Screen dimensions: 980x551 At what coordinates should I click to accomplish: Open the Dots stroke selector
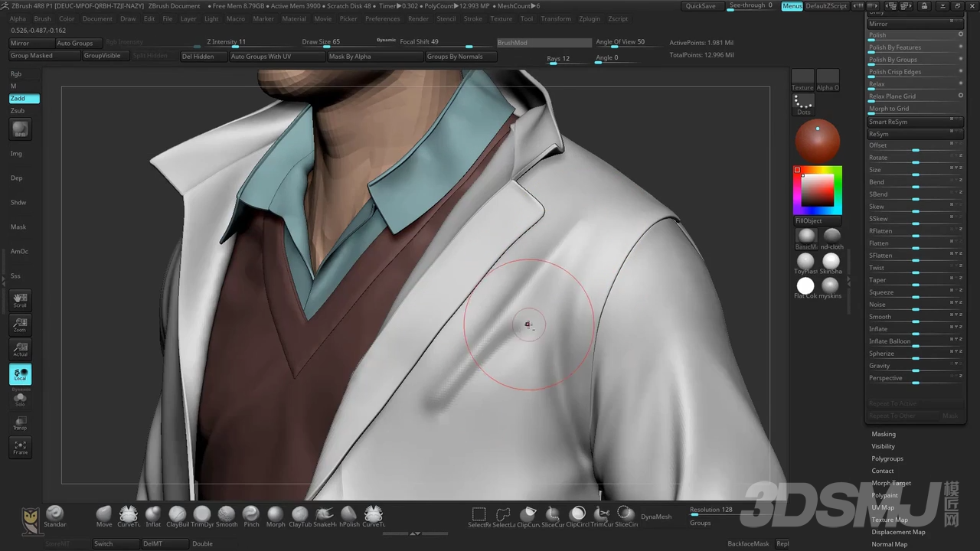tap(803, 105)
